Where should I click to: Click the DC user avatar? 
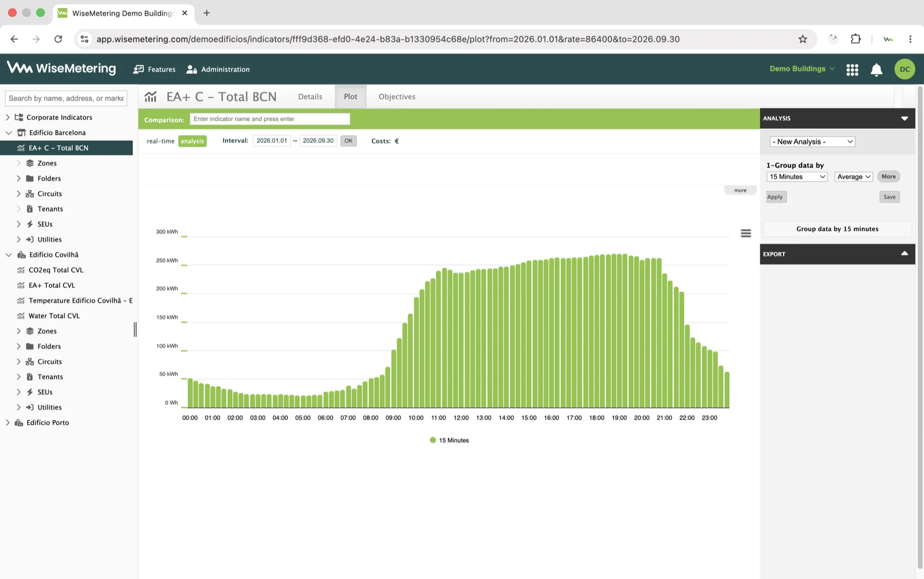click(904, 69)
